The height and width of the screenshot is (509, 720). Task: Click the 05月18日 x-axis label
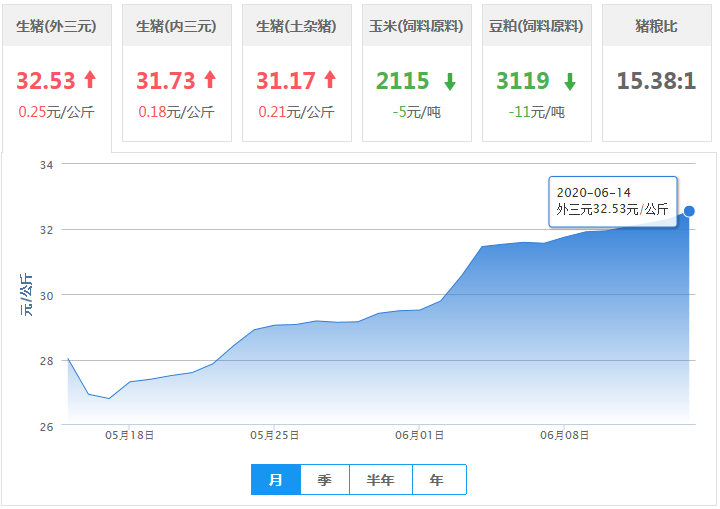coord(129,436)
